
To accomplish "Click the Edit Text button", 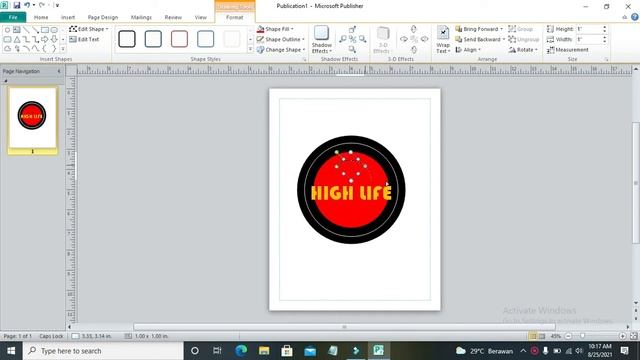I will click(x=84, y=40).
